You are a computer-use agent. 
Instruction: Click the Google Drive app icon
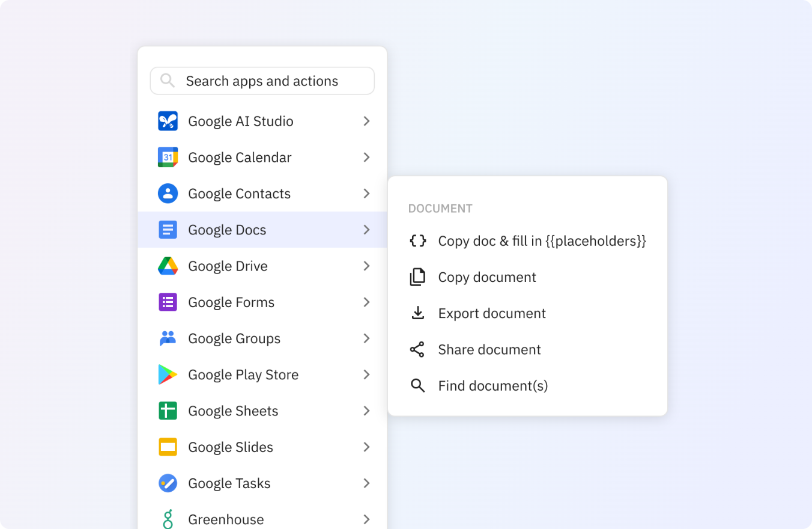click(168, 266)
